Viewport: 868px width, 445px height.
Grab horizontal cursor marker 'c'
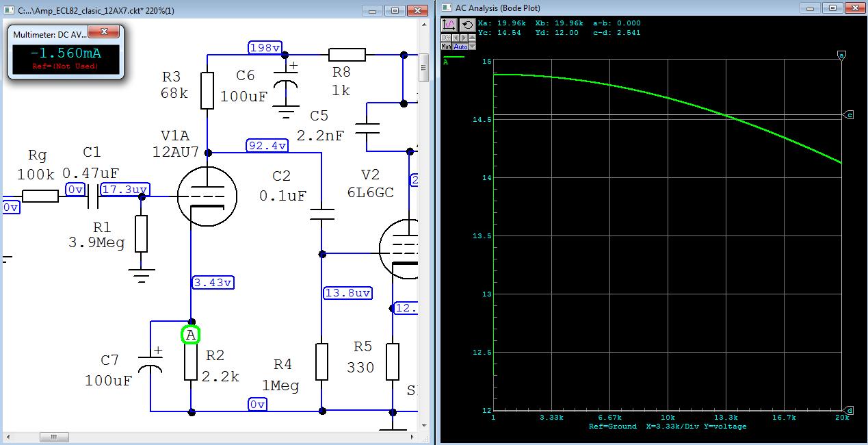point(849,115)
